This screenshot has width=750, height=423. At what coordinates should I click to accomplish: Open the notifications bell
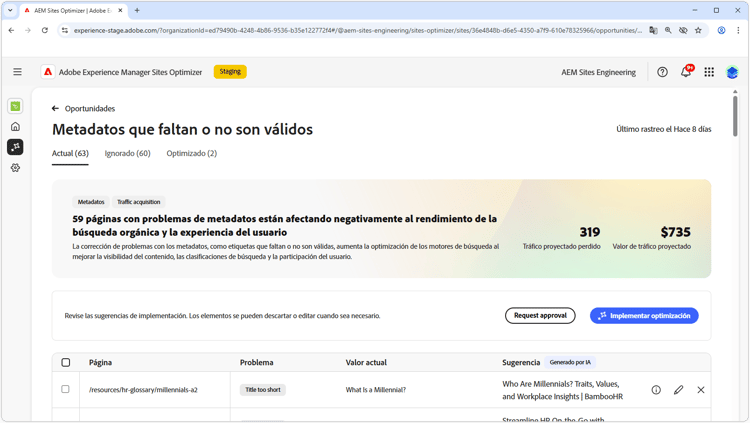click(x=686, y=72)
